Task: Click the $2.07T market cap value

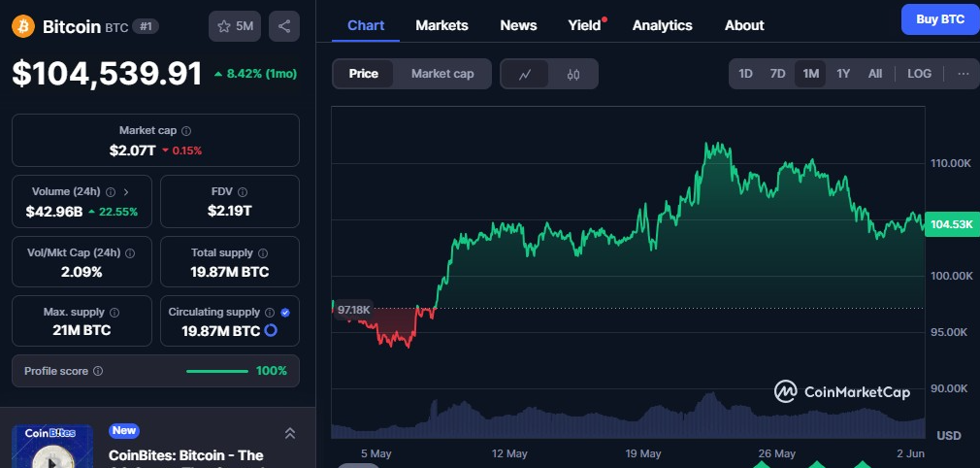Action: coord(133,150)
